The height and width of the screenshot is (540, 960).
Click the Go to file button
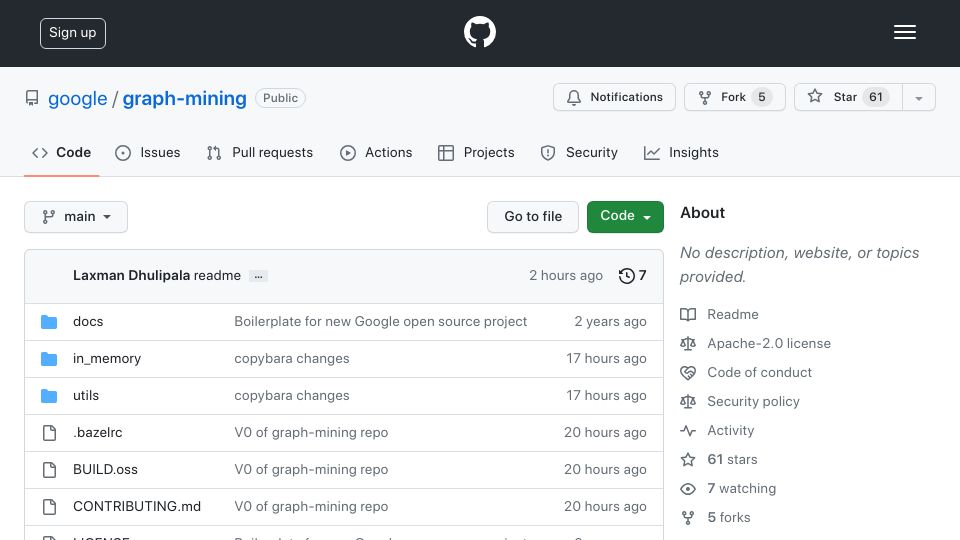pyautogui.click(x=533, y=217)
